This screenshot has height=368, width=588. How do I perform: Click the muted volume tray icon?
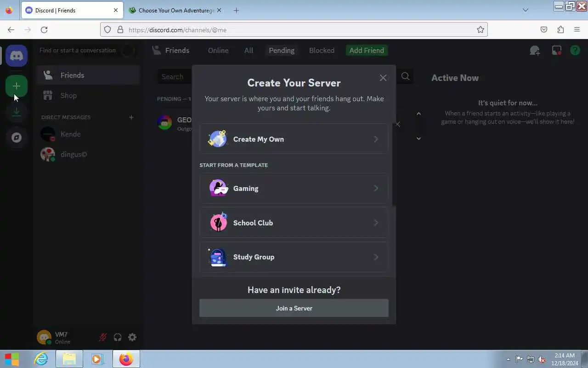(x=542, y=360)
